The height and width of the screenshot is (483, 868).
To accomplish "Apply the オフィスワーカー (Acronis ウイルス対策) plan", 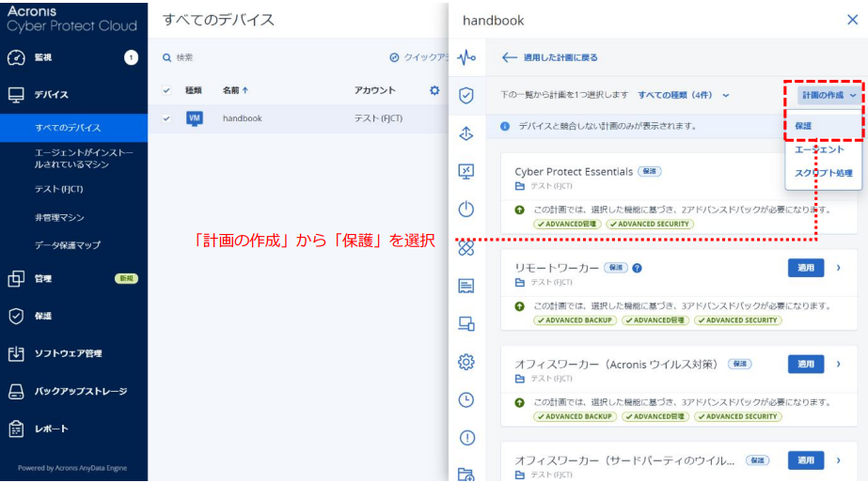I will point(805,364).
